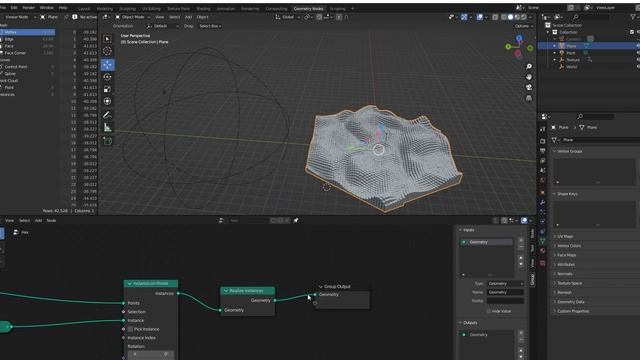Screen dimensions: 640x360
Task: Open the Select Box drag dropdown
Action: coord(210,26)
